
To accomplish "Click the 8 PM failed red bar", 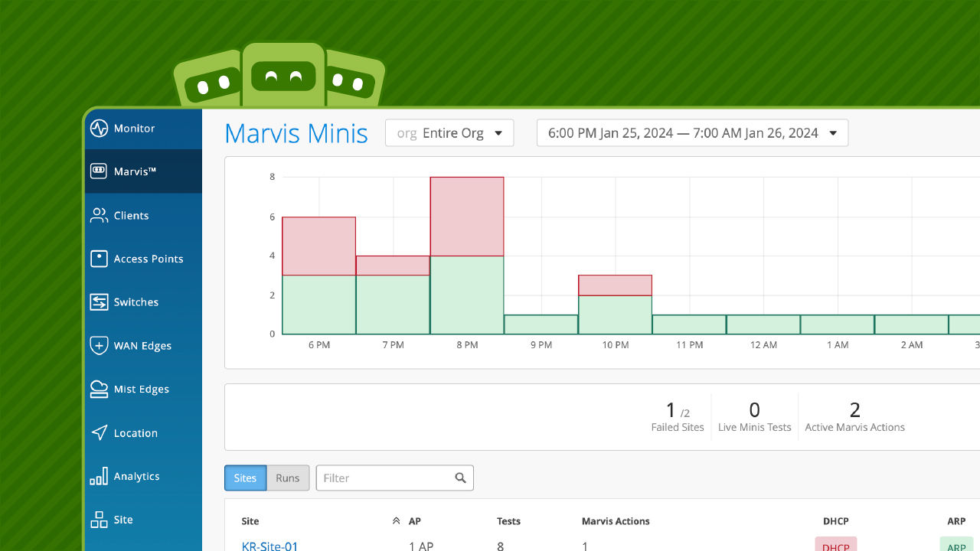I will (x=467, y=217).
